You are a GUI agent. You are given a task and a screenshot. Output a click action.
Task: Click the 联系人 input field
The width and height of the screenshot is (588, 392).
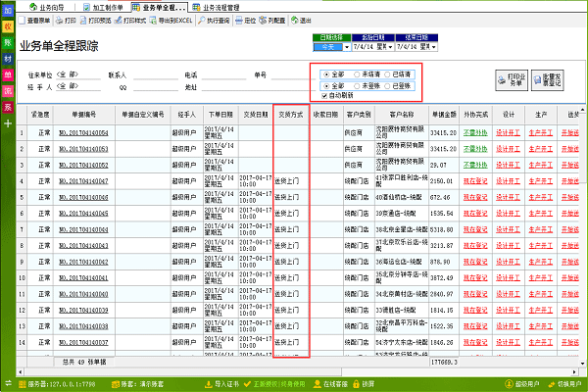click(x=156, y=75)
